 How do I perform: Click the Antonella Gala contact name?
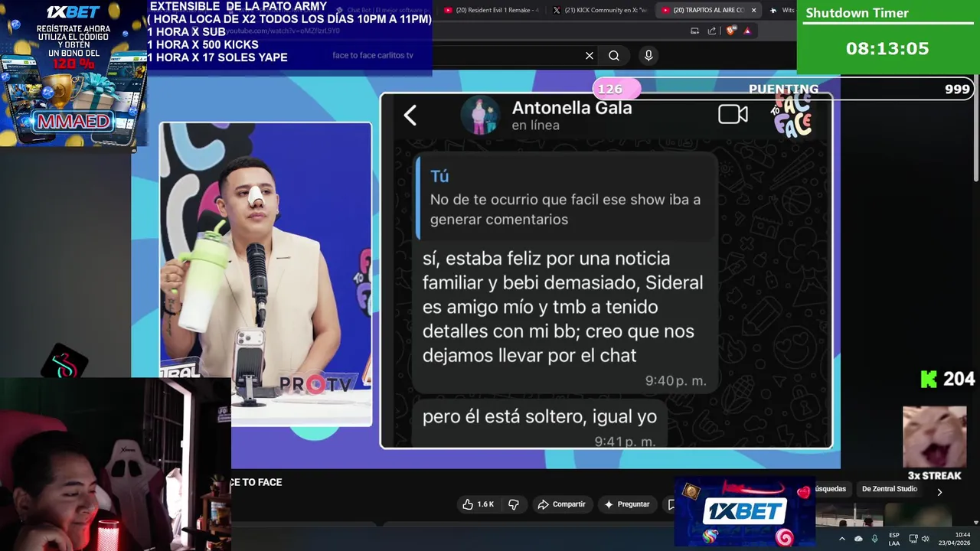pyautogui.click(x=571, y=108)
